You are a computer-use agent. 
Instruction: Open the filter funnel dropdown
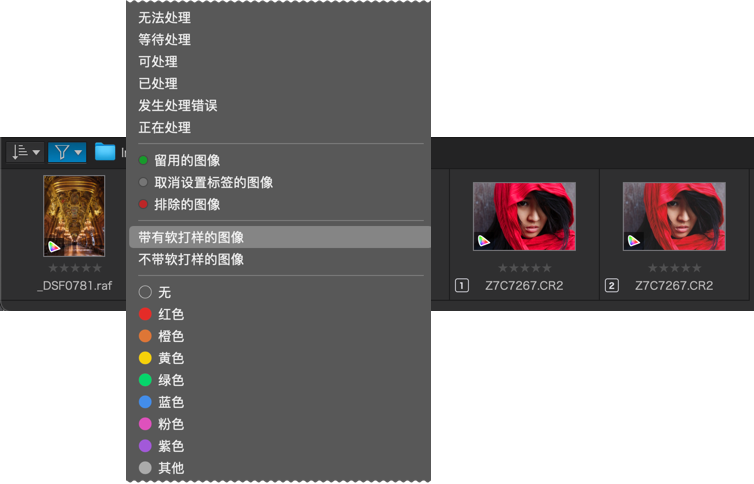coord(67,152)
